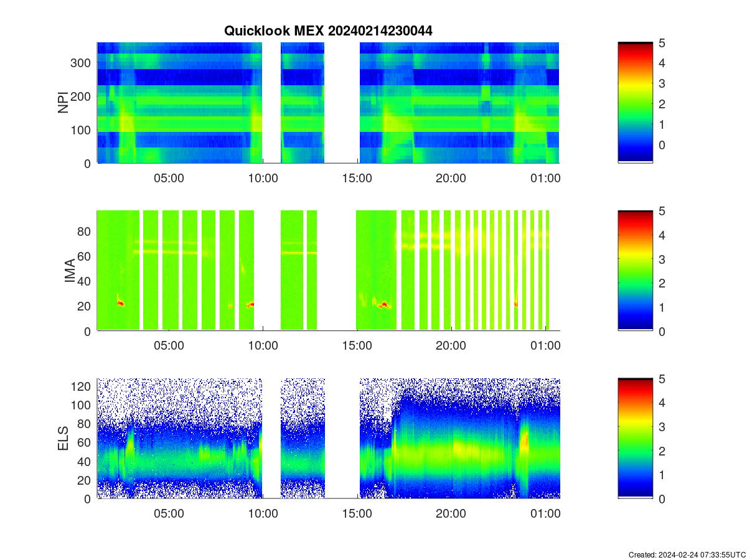Select the NPI axis label

pyautogui.click(x=63, y=103)
